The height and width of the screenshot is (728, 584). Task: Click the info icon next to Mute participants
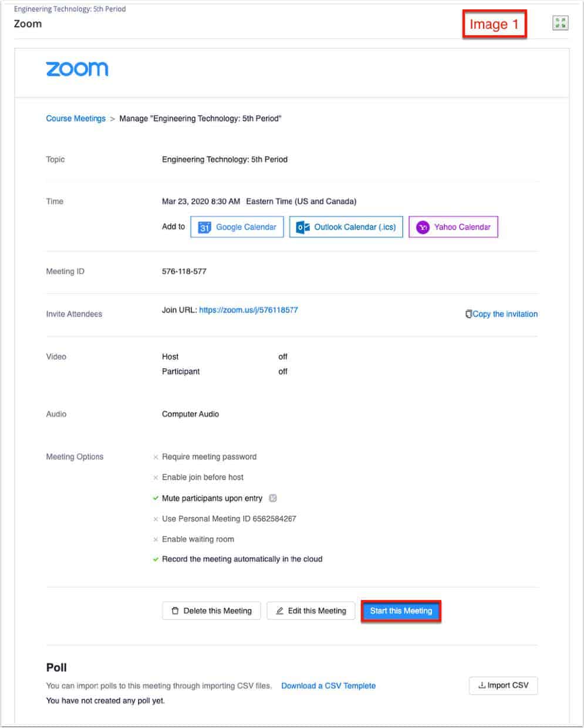click(x=272, y=498)
